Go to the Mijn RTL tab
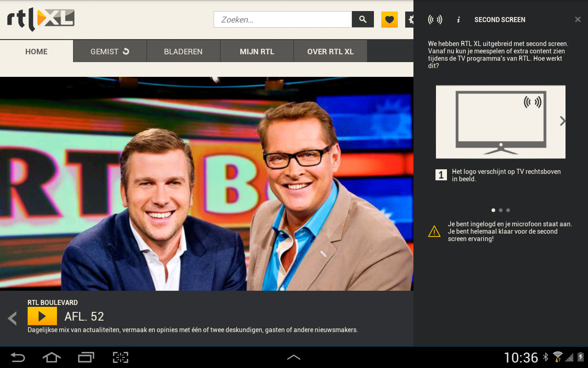588x368 pixels. 257,52
